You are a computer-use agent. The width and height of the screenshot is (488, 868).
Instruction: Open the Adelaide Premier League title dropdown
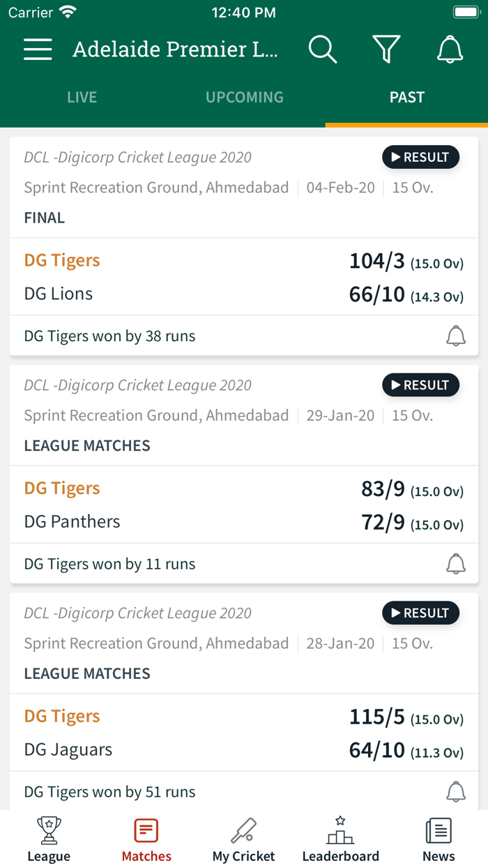(x=176, y=49)
